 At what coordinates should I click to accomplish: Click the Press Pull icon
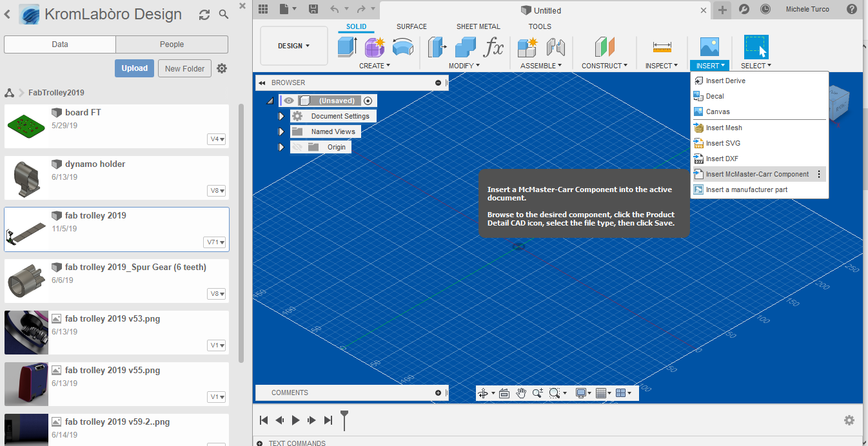click(438, 47)
